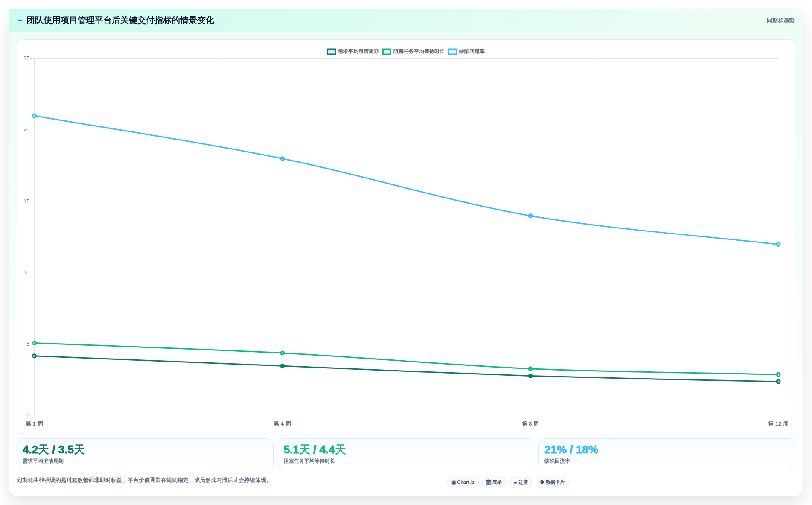Click the 缺陷回流率 data point at 第 12 周

(778, 245)
